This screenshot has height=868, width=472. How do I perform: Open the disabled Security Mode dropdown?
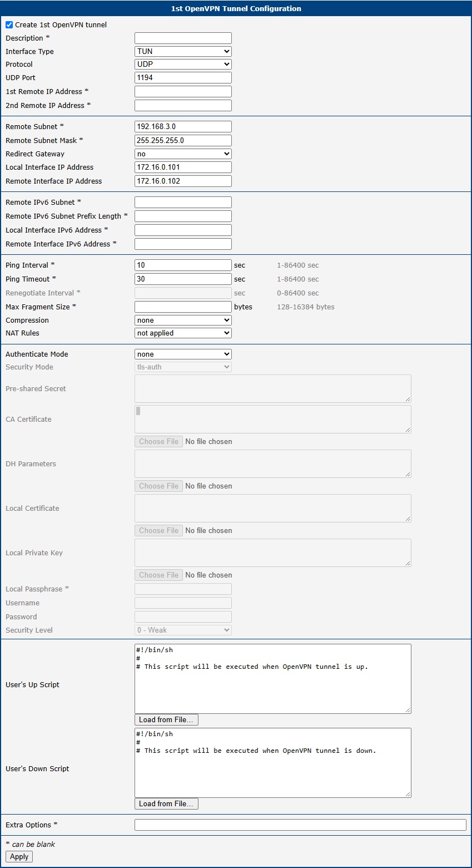(183, 367)
